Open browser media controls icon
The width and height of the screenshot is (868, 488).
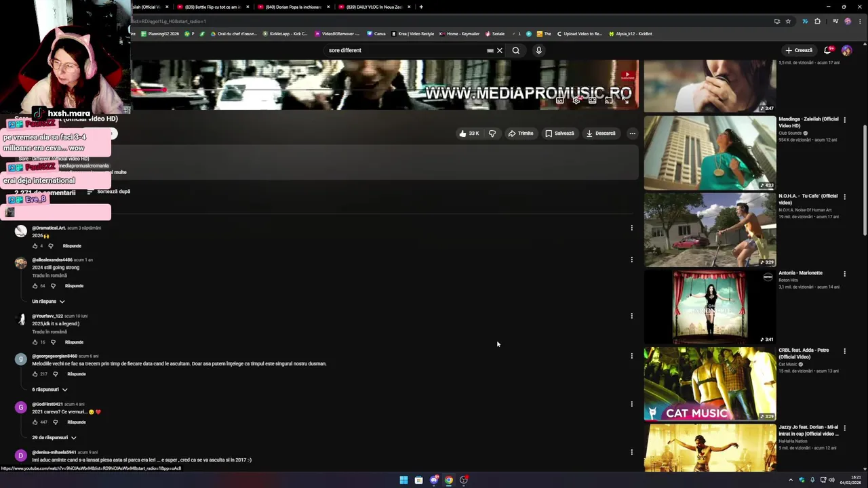[835, 21]
